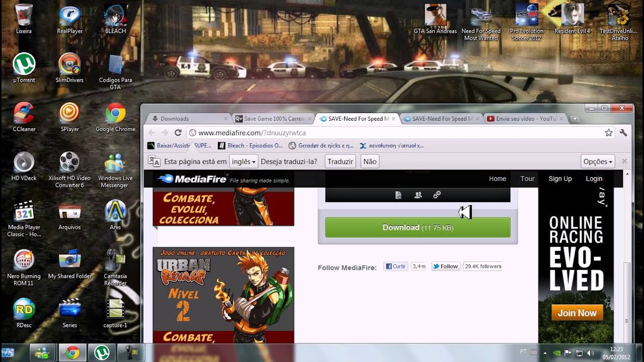
Task: Launch Camtasia Recorder desktop icon
Action: click(115, 267)
